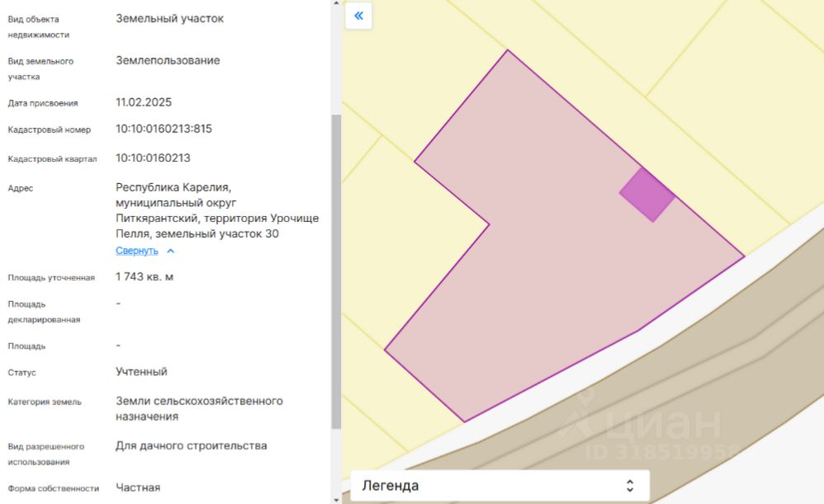The image size is (824, 504).
Task: Click the scrollbar down arrow
Action: click(x=336, y=500)
